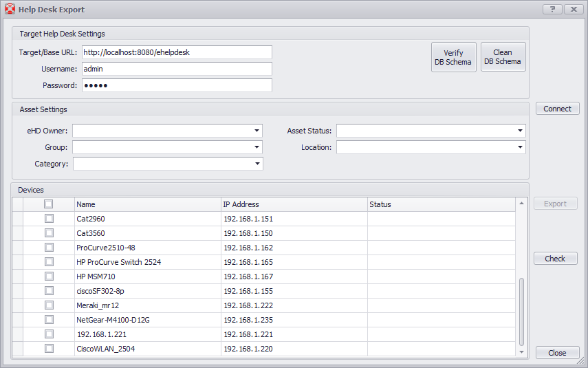Click the devices list scroll-up arrow
Viewport: 588px width, 368px height.
click(x=521, y=204)
